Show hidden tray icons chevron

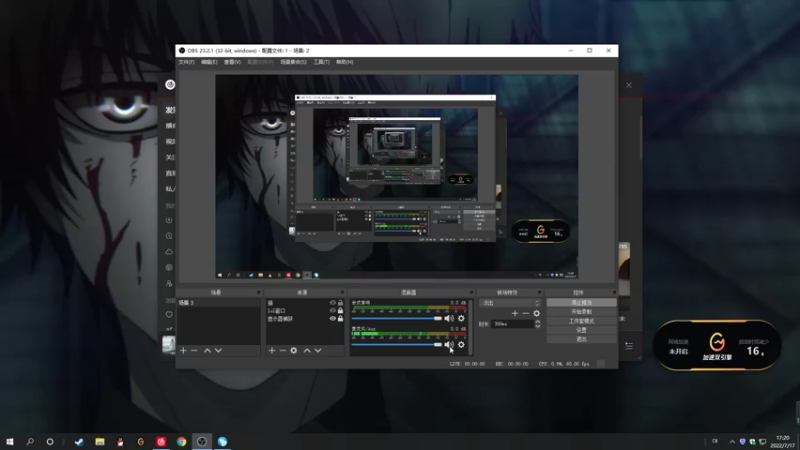(x=732, y=442)
